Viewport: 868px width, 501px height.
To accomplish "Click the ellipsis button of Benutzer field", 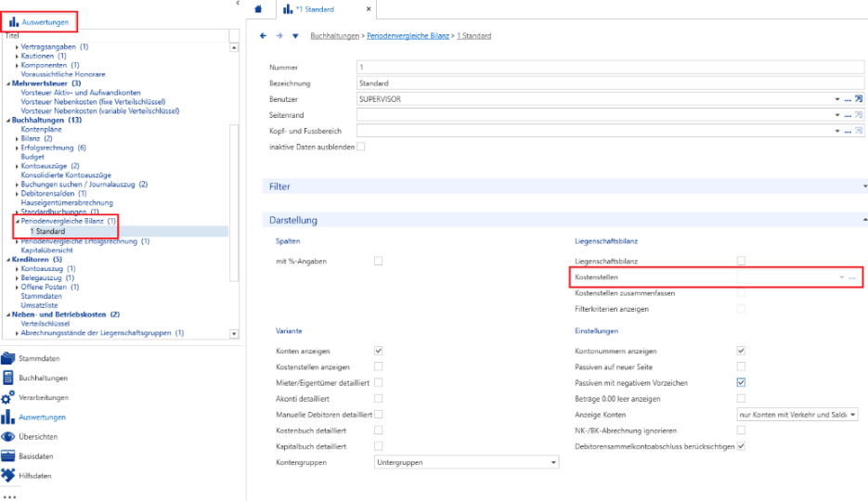I will click(848, 99).
